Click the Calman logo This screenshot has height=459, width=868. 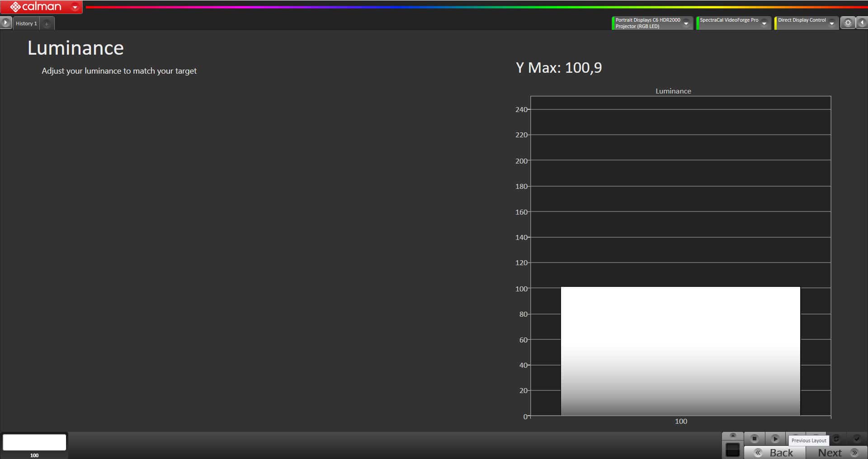[36, 7]
